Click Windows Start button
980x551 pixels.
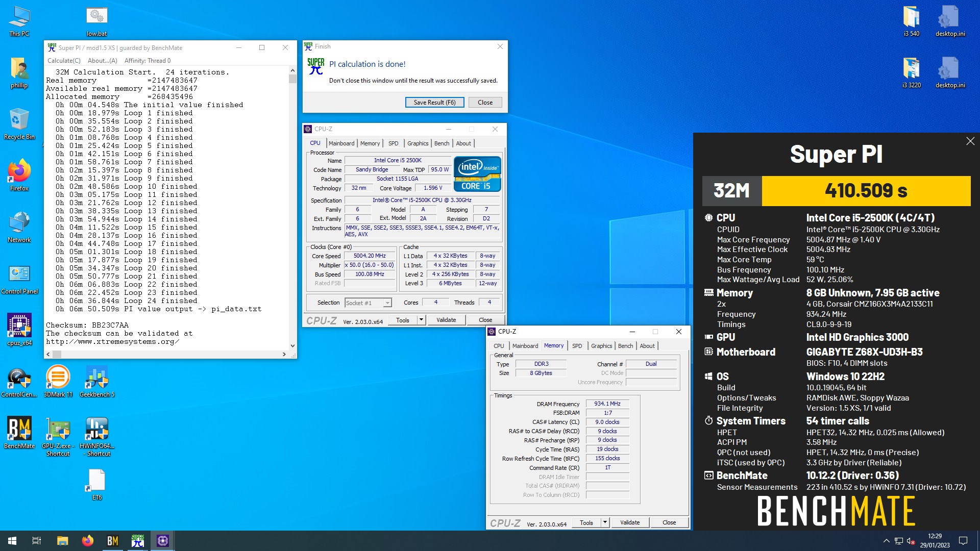tap(12, 541)
